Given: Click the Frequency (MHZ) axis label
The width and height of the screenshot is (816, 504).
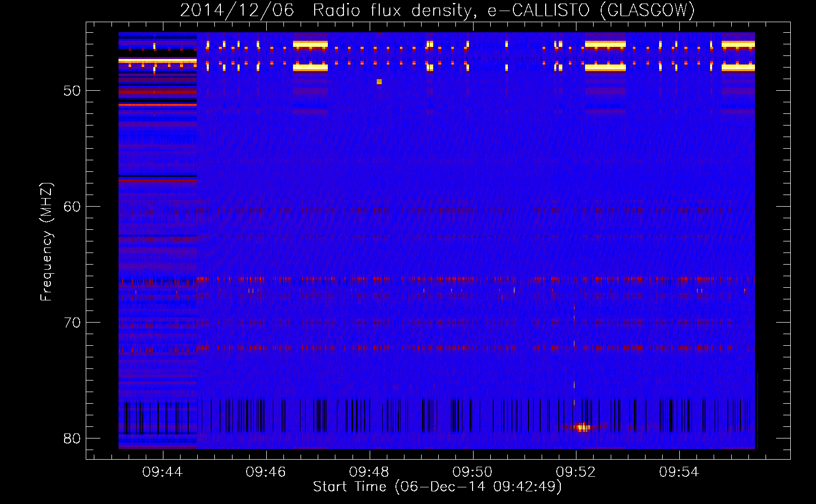Looking at the screenshot, I should tap(46, 242).
